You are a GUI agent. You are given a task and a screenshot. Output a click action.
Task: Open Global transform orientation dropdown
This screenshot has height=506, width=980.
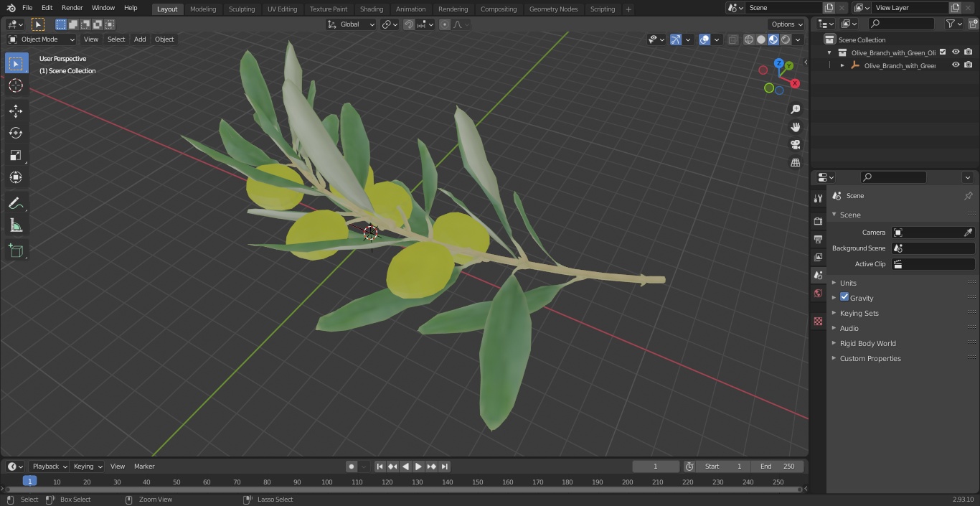tap(352, 24)
